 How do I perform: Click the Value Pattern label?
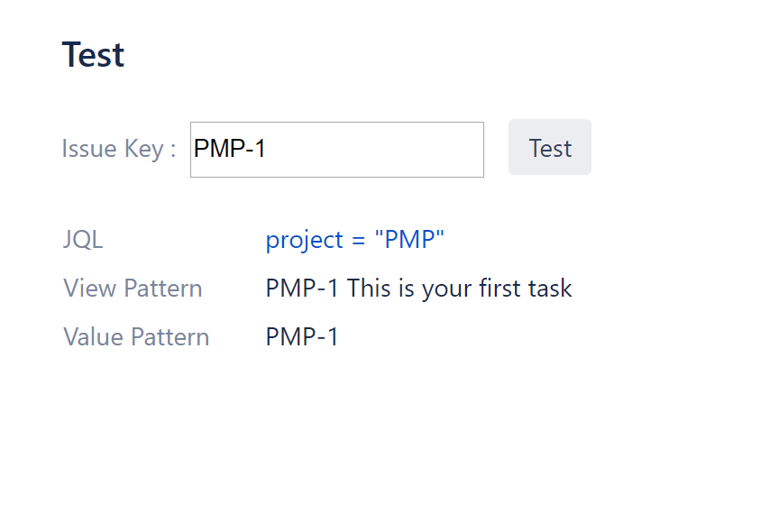coord(135,336)
